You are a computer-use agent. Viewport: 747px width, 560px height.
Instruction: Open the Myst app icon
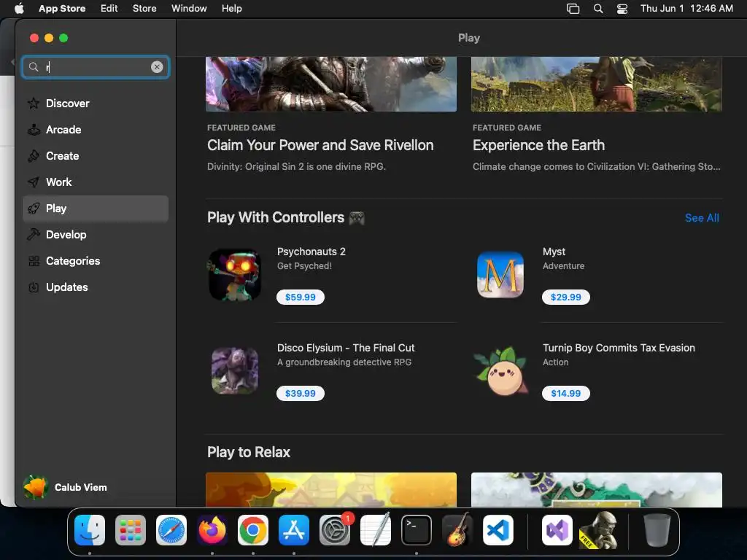tap(500, 275)
